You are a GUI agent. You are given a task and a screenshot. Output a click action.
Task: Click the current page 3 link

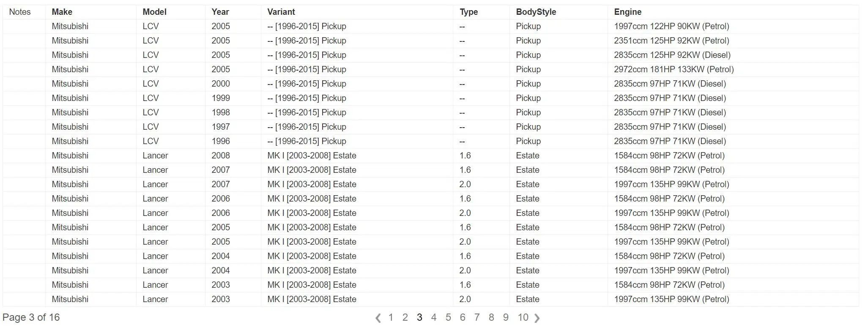click(419, 317)
